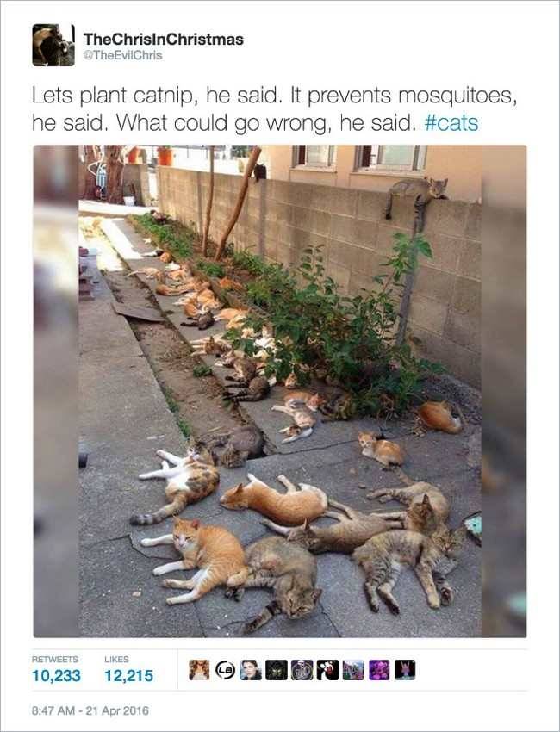Click the LIKES label
Viewport: 560px width, 732px height.
click(116, 659)
